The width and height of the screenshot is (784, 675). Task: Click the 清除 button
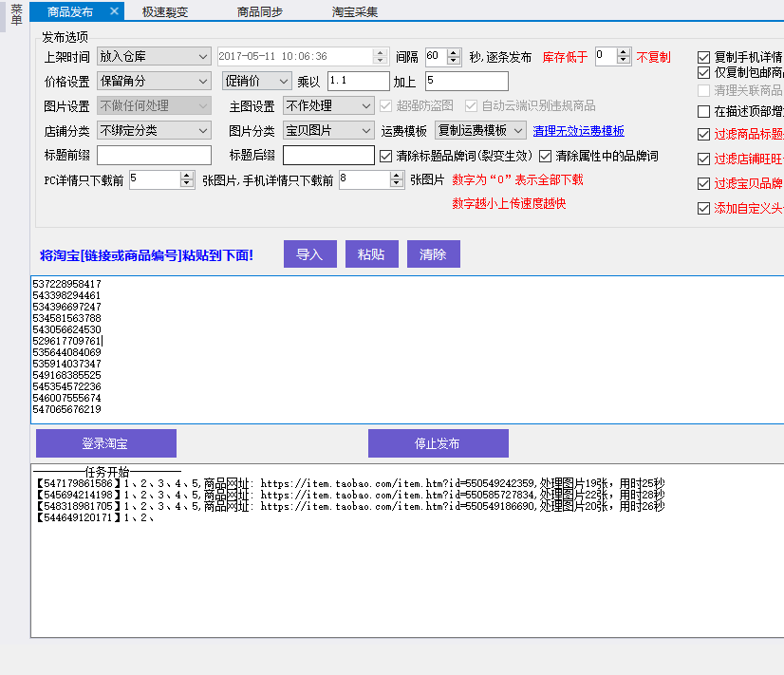433,253
